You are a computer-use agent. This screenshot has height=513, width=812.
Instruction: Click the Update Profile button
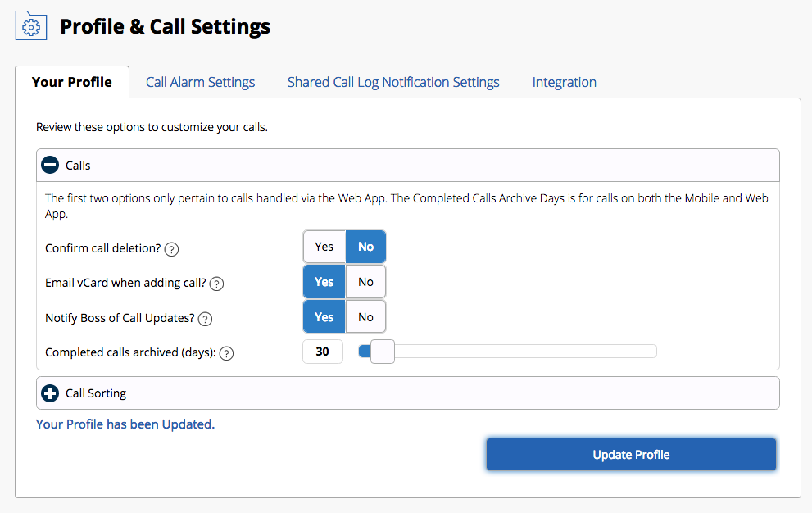[x=631, y=454]
